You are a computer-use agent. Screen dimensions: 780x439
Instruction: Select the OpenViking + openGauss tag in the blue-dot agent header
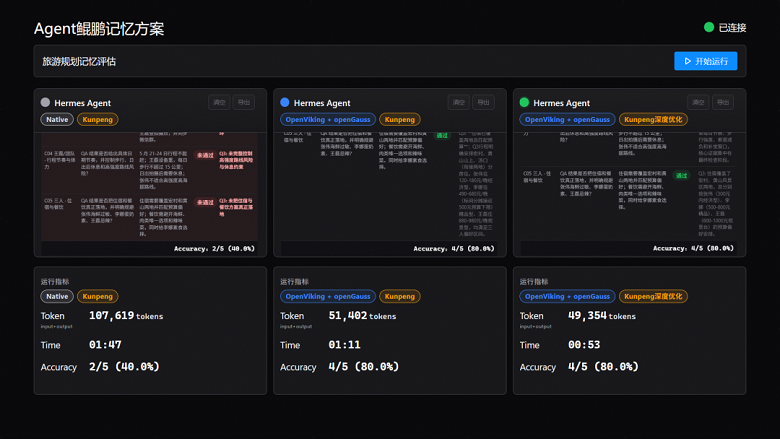pos(328,119)
